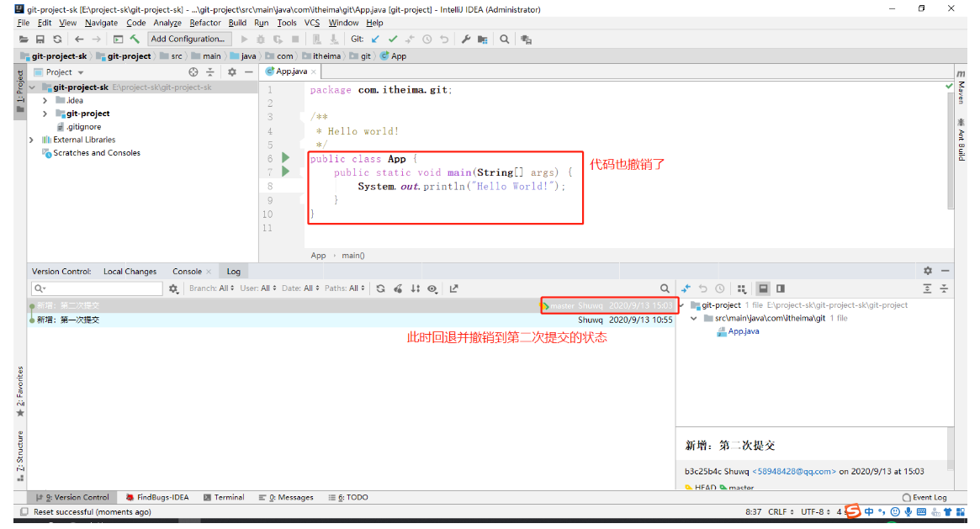
Task: Open Branch filter dropdown
Action: click(211, 288)
